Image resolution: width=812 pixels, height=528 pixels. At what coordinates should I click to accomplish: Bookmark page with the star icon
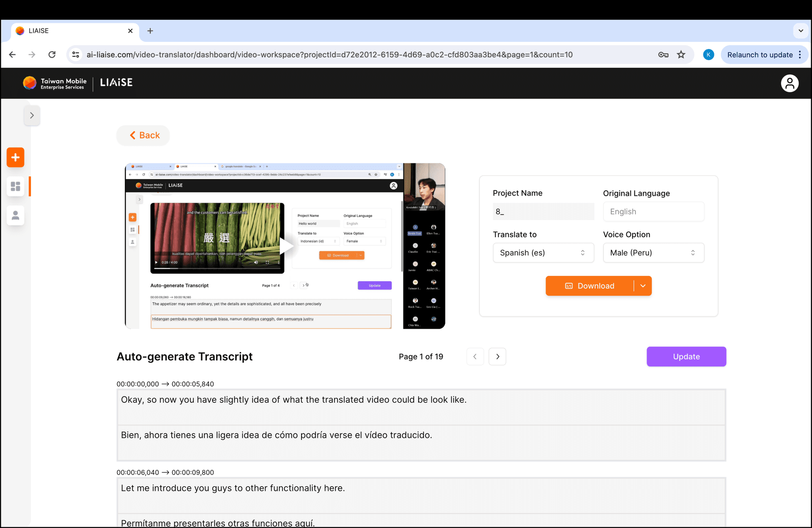[x=681, y=55]
